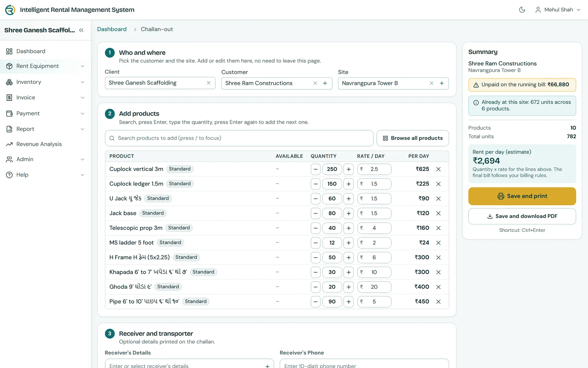Image resolution: width=588 pixels, height=368 pixels.
Task: Open the Dashboard sidebar item
Action: pyautogui.click(x=46, y=51)
